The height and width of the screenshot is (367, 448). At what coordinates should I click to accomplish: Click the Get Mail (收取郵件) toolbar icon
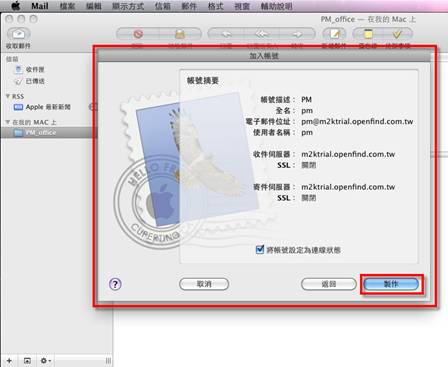click(18, 34)
